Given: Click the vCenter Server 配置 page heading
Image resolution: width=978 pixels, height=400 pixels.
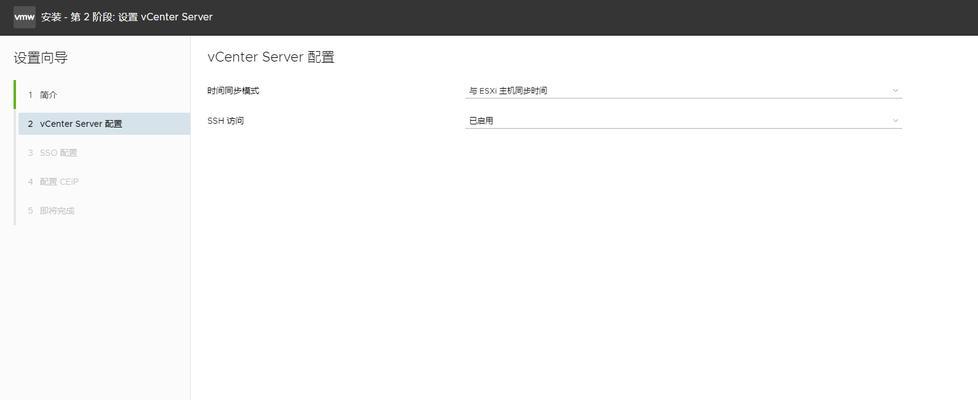Looking at the screenshot, I should point(271,57).
